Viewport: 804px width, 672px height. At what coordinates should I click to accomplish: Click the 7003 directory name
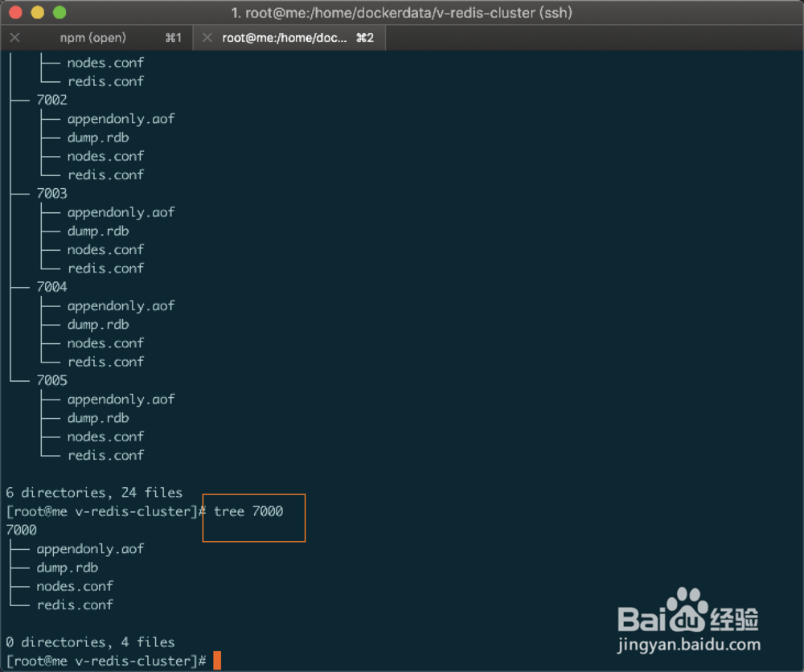51,193
